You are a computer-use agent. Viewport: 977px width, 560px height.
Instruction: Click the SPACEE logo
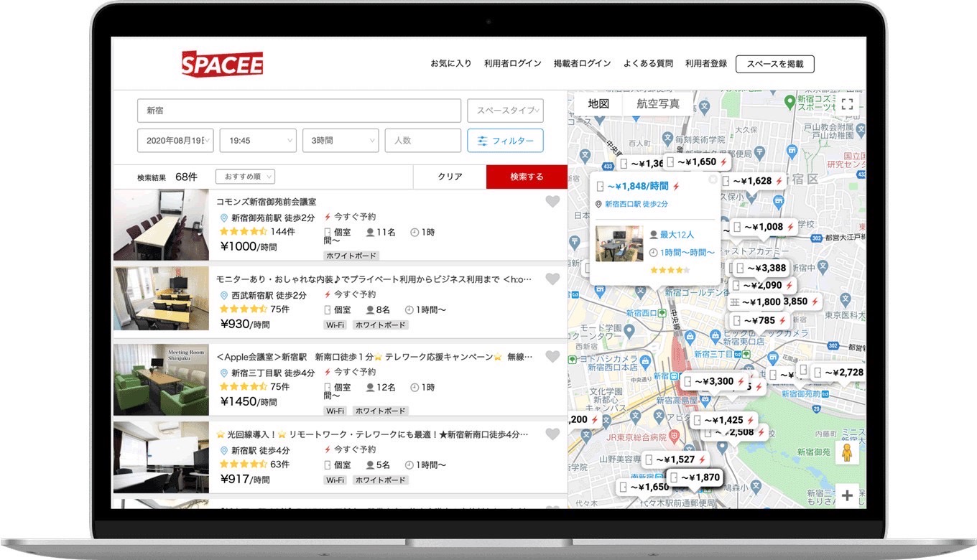(x=222, y=64)
